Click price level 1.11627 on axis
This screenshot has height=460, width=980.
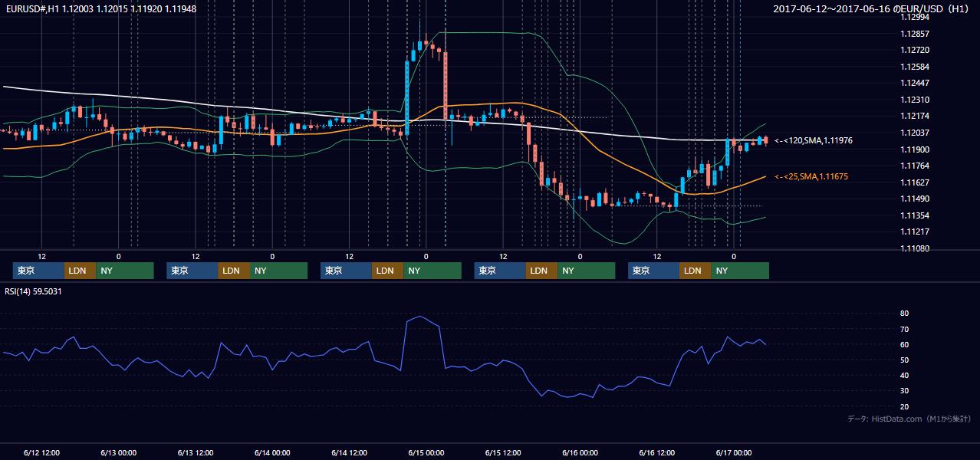[x=915, y=182]
